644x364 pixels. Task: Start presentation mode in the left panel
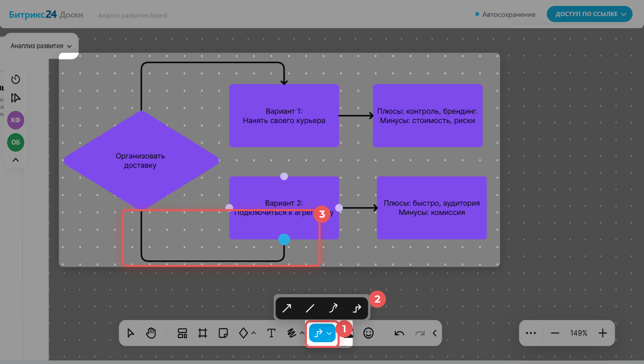(x=16, y=98)
